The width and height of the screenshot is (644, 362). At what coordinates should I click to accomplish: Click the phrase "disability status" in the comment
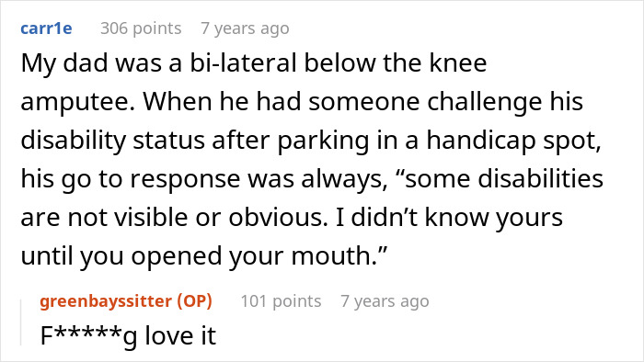[113, 141]
